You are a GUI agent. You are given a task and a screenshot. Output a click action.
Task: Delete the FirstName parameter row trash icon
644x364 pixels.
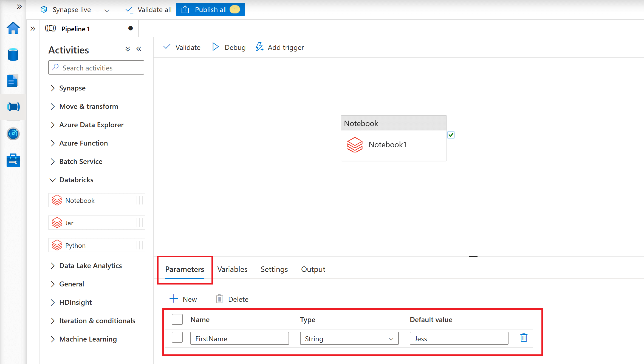click(x=524, y=338)
